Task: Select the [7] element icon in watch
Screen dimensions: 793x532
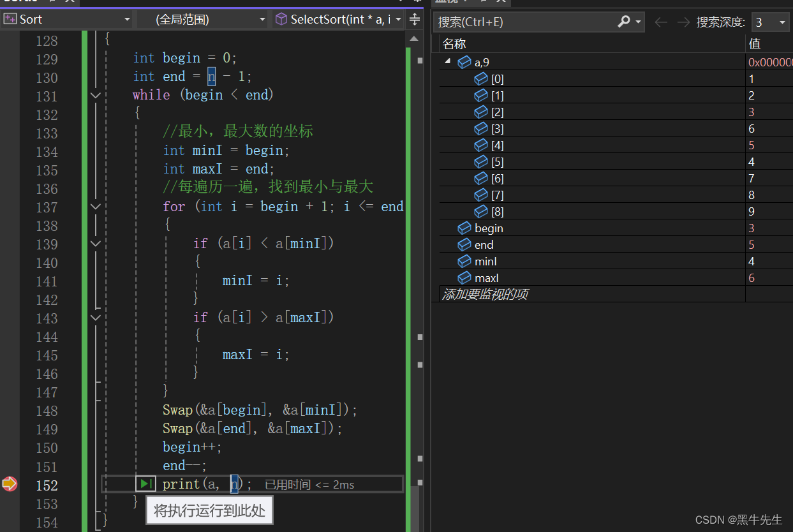Action: pos(481,195)
